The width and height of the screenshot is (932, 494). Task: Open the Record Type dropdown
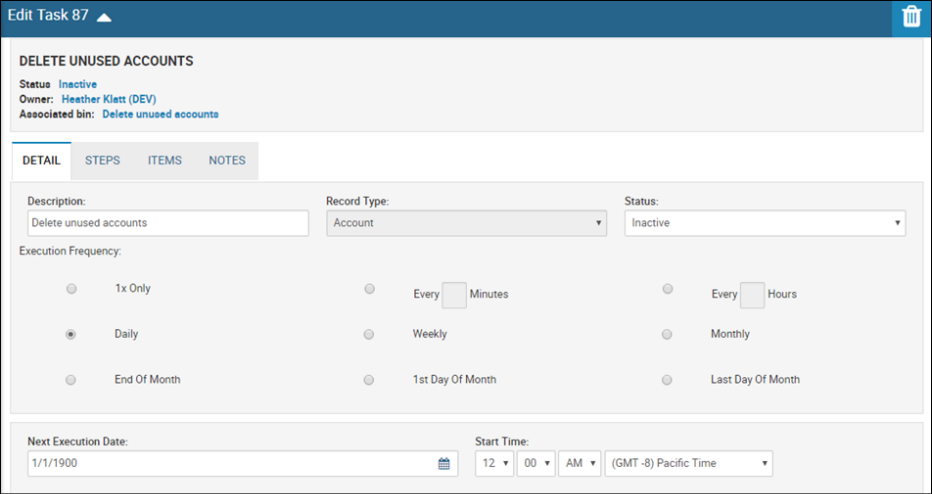click(x=467, y=223)
